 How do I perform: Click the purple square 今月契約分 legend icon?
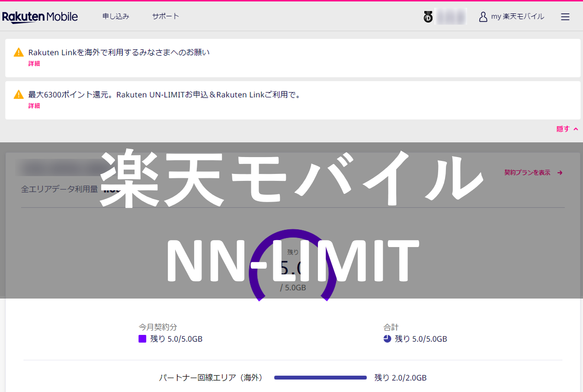click(142, 339)
